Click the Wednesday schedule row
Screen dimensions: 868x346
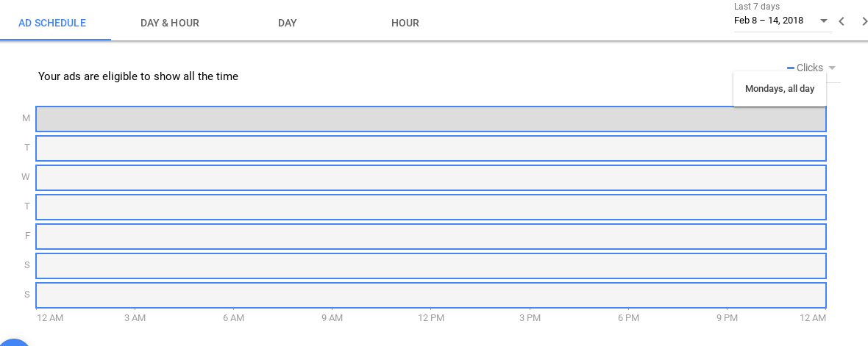[430, 178]
